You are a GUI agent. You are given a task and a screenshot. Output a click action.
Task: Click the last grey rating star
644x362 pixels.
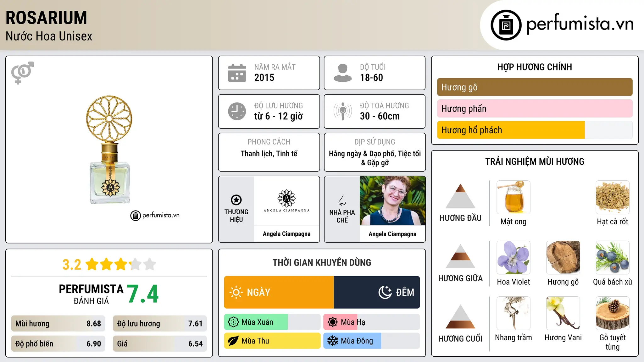tap(150, 264)
